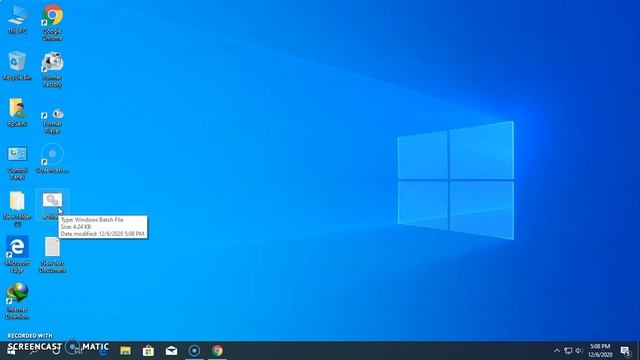This screenshot has height=360, width=640.
Task: Select the Recycle Bin icon
Action: point(17,66)
